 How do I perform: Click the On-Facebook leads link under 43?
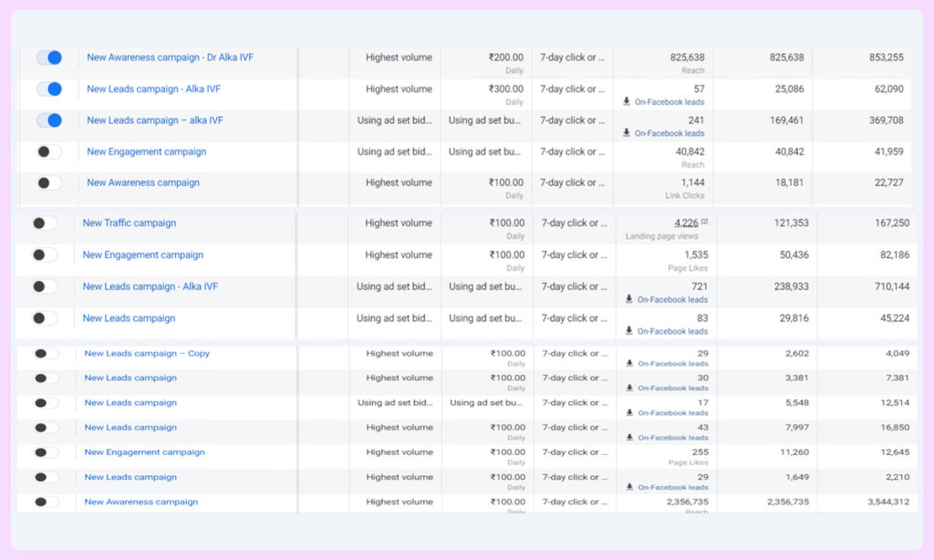(673, 437)
